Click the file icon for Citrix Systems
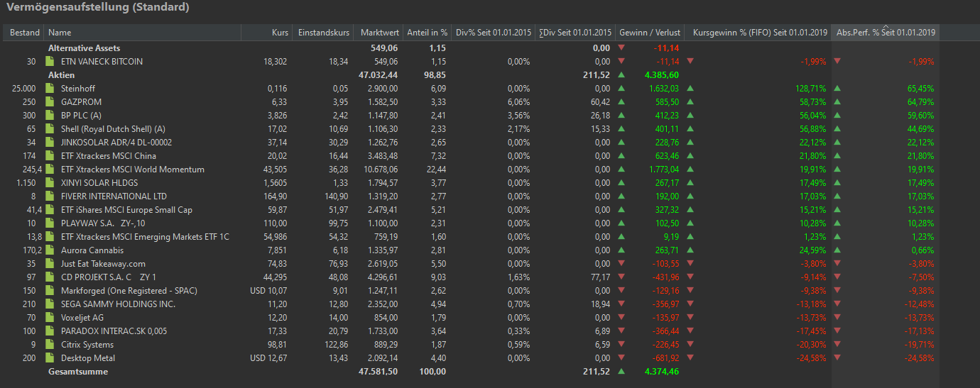This screenshot has width=980, height=388. [50, 345]
